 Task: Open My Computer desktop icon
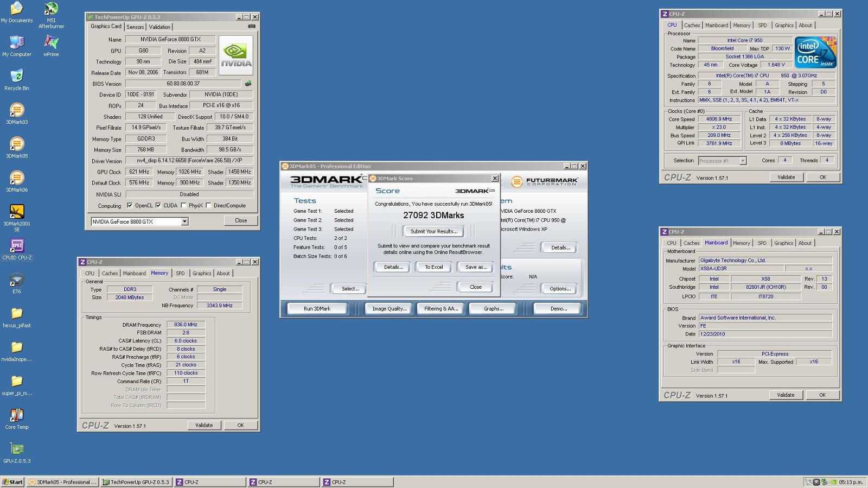coord(16,47)
